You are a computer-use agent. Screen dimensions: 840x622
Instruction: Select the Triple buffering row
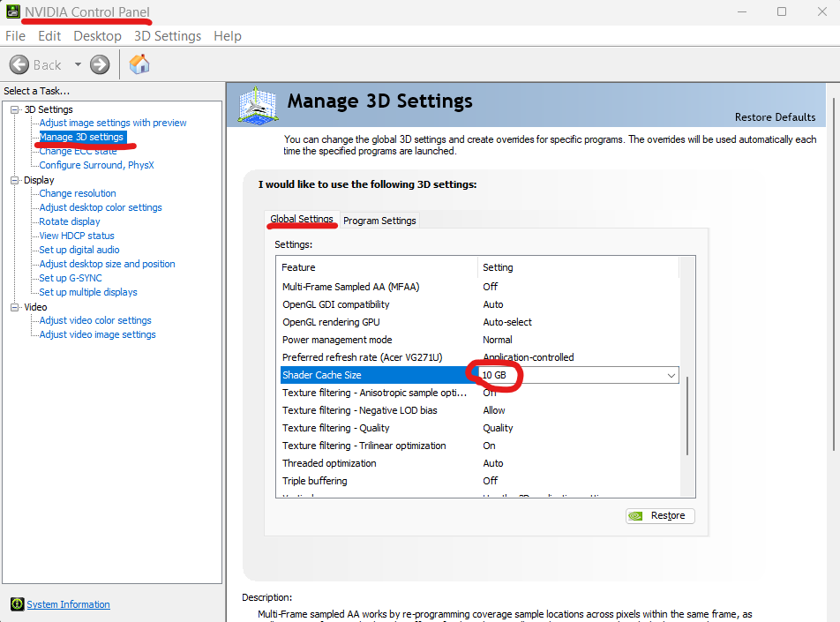[479, 481]
